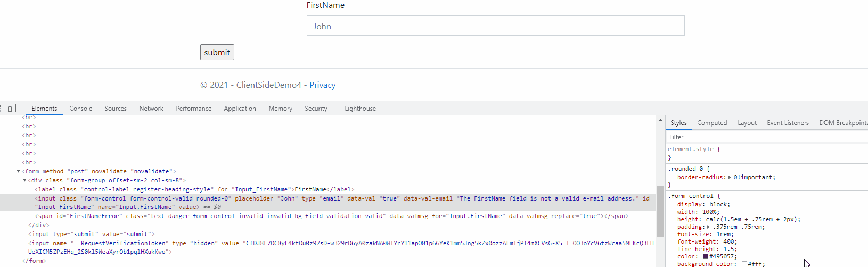Expand the border-radius shorthand property
Image resolution: width=868 pixels, height=267 pixels.
click(x=730, y=178)
